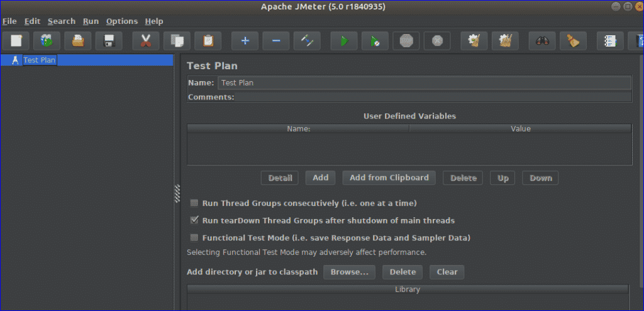
Task: Enable Functional Test Mode checkbox
Action: (195, 238)
